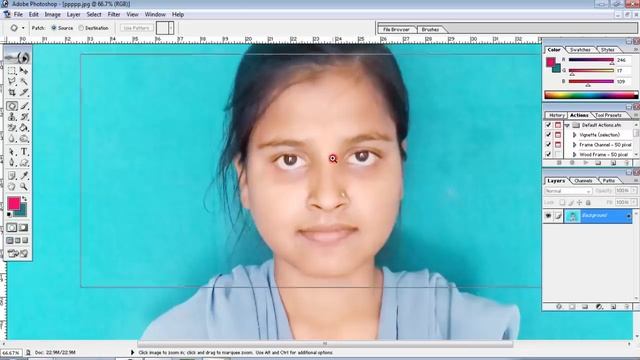
Task: Select the Zoom tool in toolbox
Action: click(24, 187)
